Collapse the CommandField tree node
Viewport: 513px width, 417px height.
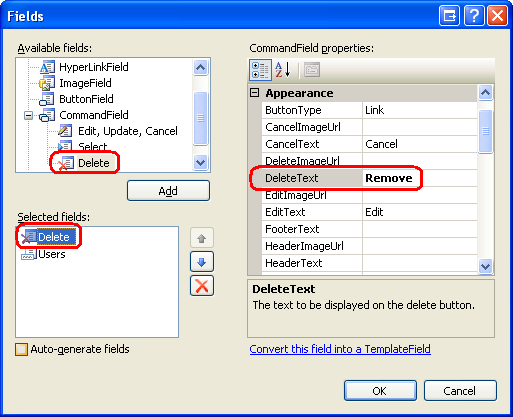pyautogui.click(x=29, y=115)
